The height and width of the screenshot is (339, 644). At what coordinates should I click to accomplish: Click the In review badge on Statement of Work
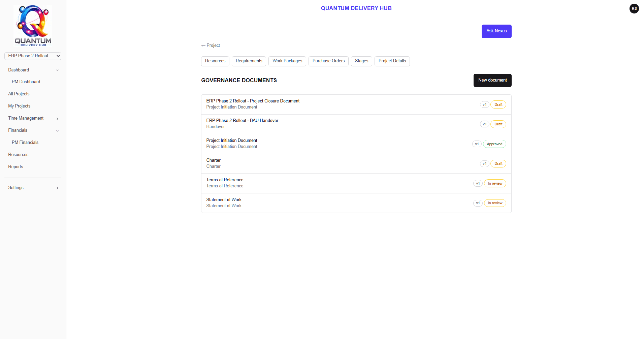click(495, 203)
